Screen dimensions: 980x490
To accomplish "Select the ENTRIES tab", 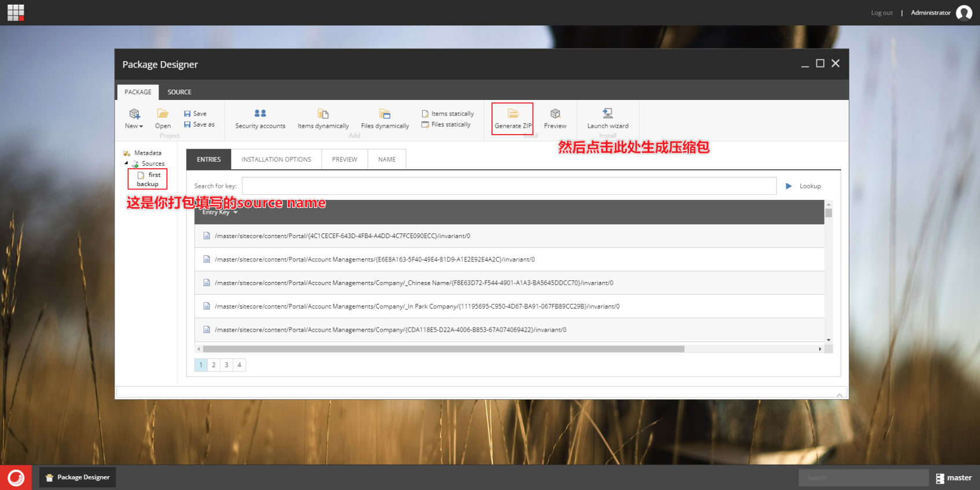I will point(209,159).
